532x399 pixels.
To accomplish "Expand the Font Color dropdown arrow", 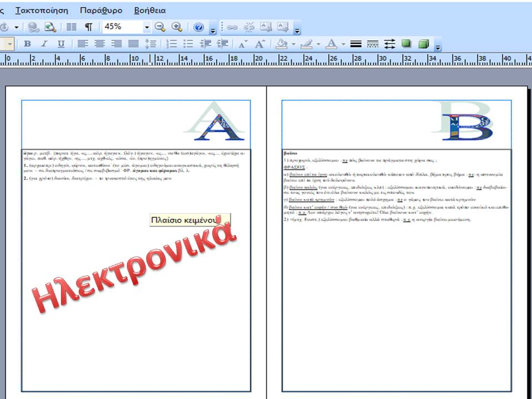I will pos(343,44).
